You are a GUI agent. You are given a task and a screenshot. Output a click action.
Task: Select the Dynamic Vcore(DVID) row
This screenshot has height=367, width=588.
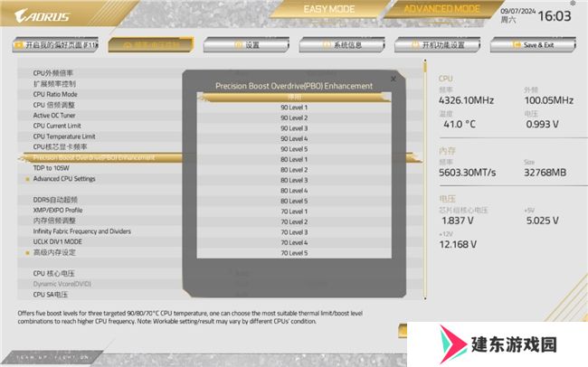coord(100,284)
